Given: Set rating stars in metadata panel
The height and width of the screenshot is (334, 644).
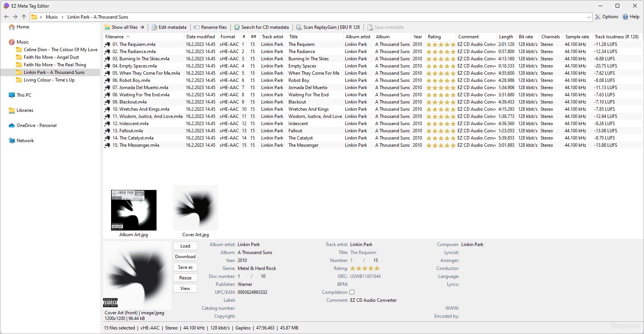Looking at the screenshot, I should click(x=365, y=268).
